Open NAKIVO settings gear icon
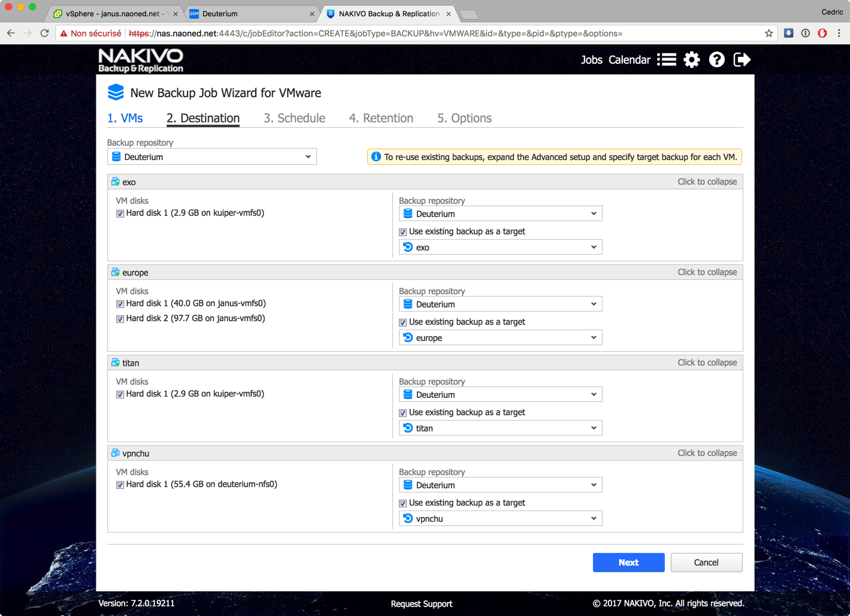The image size is (850, 616). tap(691, 60)
